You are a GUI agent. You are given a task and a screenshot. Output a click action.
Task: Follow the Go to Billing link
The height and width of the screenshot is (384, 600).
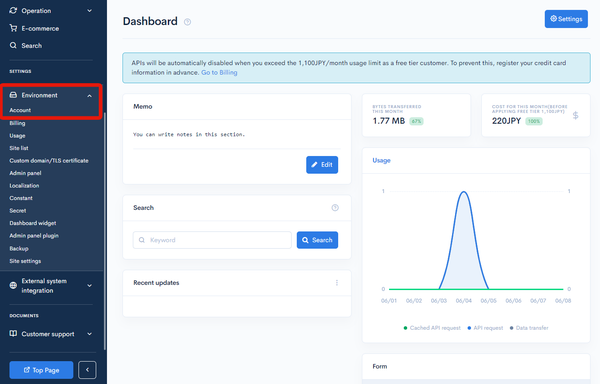(x=219, y=73)
